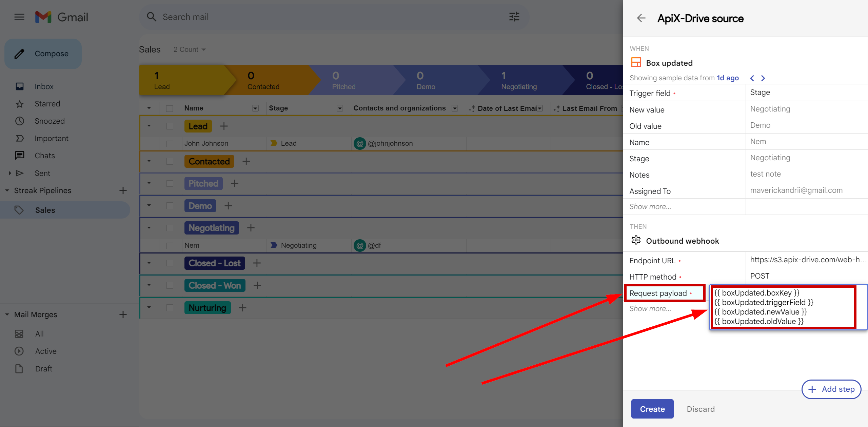Screen dimensions: 868x427
Task: Check the Contacted group checkbox
Action: point(170,161)
